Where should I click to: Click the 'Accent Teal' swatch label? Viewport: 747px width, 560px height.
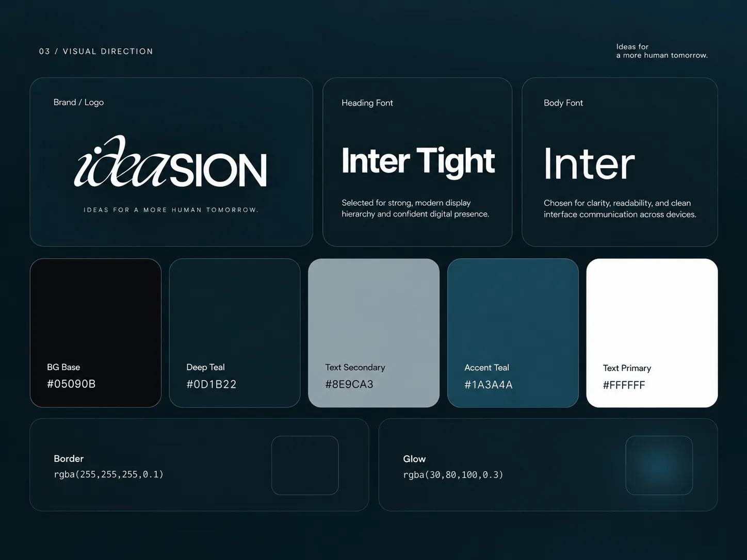486,368
